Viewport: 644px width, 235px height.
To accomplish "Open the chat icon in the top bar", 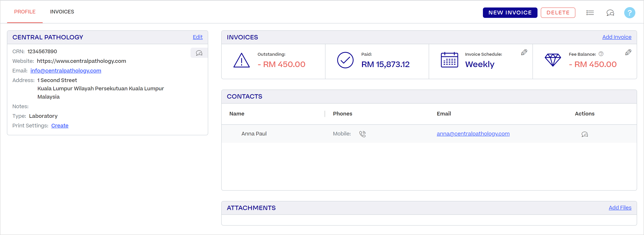I will coord(610,13).
